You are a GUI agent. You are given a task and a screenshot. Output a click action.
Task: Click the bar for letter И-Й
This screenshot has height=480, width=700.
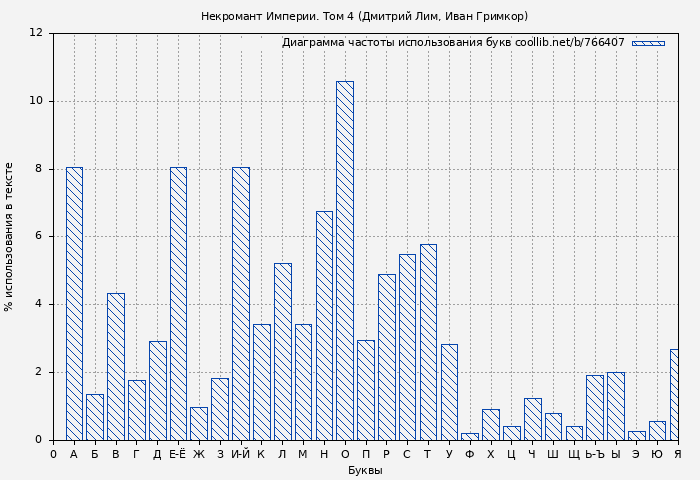(x=240, y=303)
